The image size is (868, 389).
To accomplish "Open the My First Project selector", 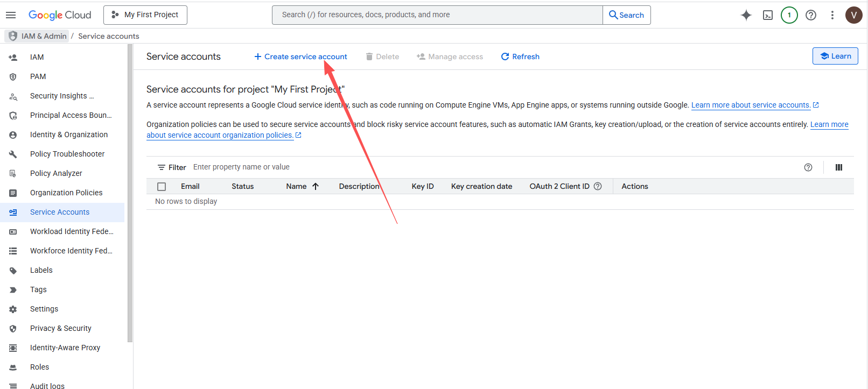I will point(145,15).
